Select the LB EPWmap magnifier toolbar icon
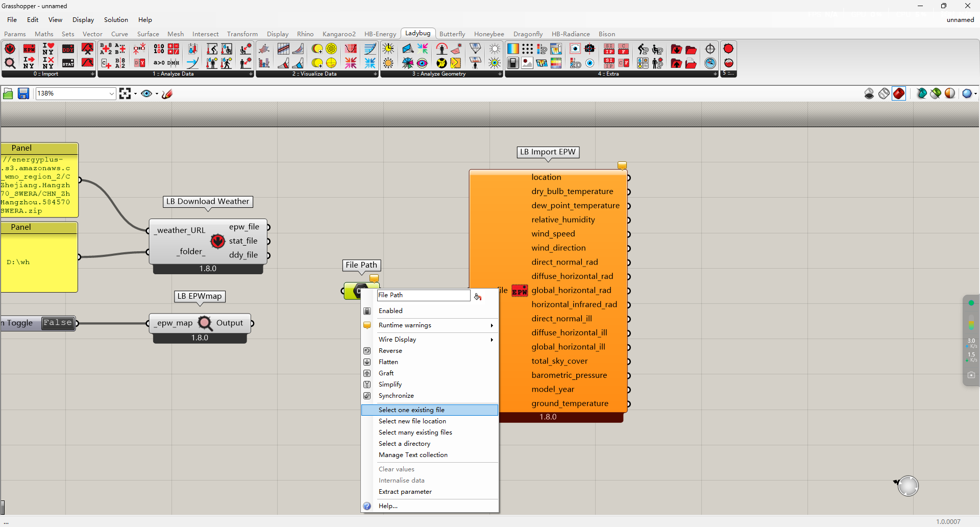 10,63
